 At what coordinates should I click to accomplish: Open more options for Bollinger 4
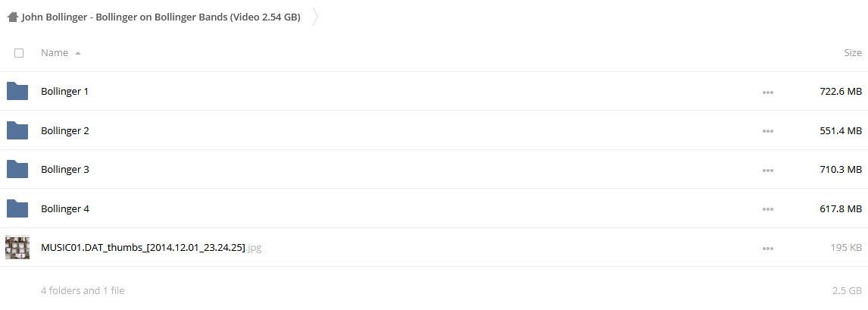coord(767,209)
